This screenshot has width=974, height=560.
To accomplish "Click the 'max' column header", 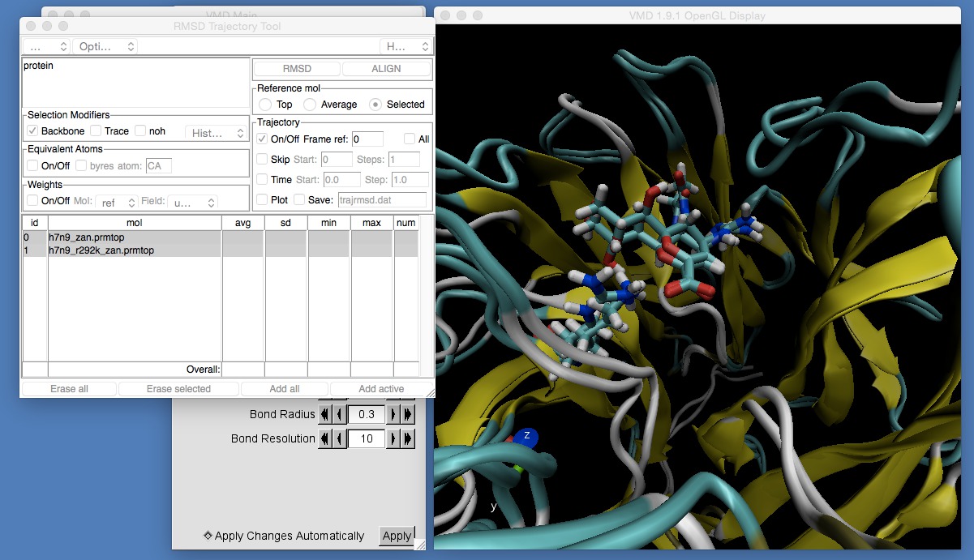I will tap(372, 222).
